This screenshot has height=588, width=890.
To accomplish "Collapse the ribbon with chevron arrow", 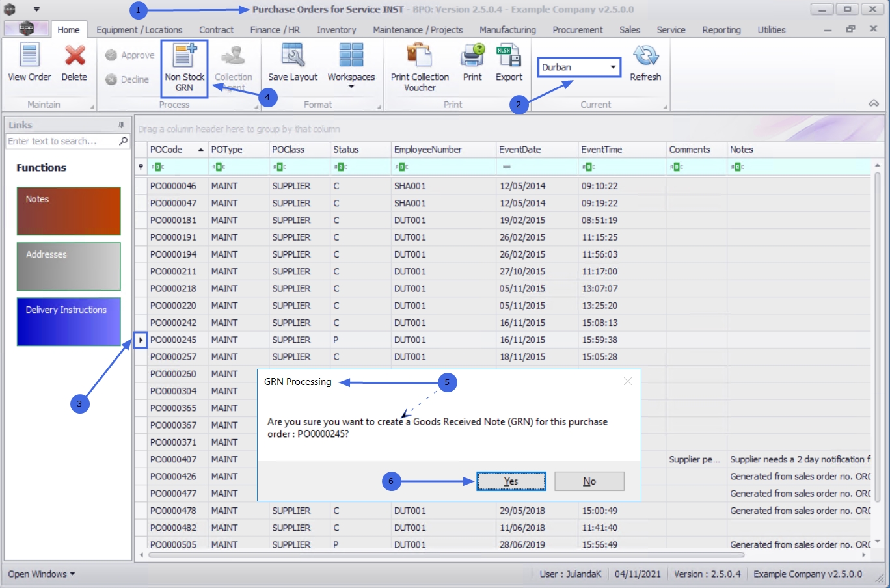I will (x=874, y=103).
